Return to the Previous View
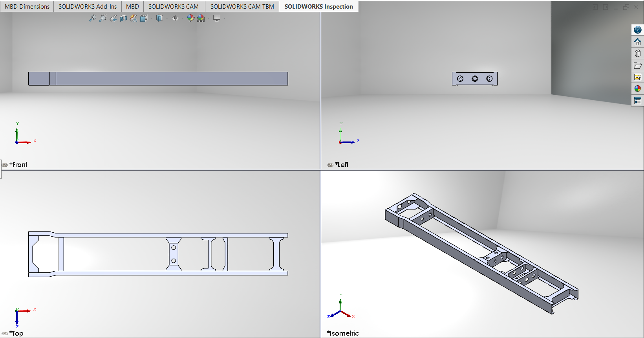Image resolution: width=644 pixels, height=338 pixels. pyautogui.click(x=113, y=18)
